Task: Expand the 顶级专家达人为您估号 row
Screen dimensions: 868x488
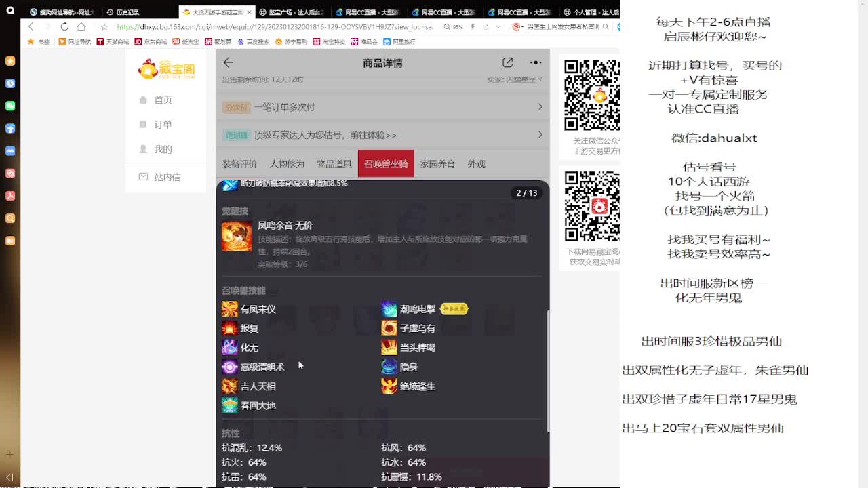Action: click(x=382, y=135)
